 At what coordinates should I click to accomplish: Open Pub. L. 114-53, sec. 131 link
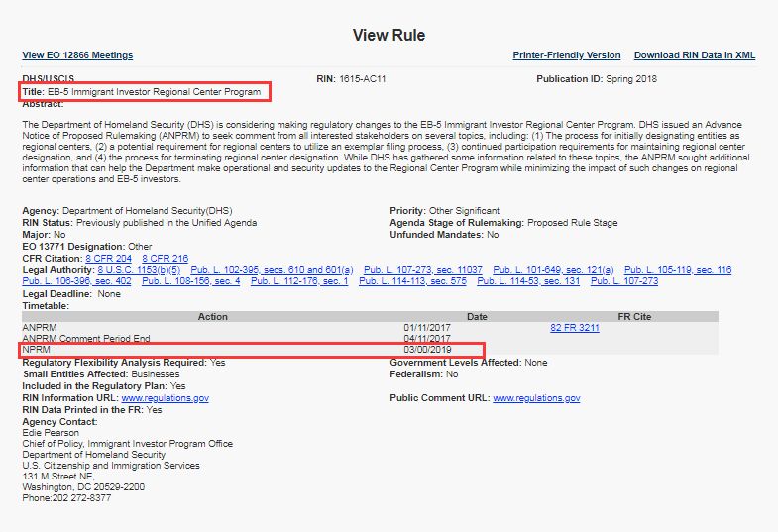(x=528, y=281)
